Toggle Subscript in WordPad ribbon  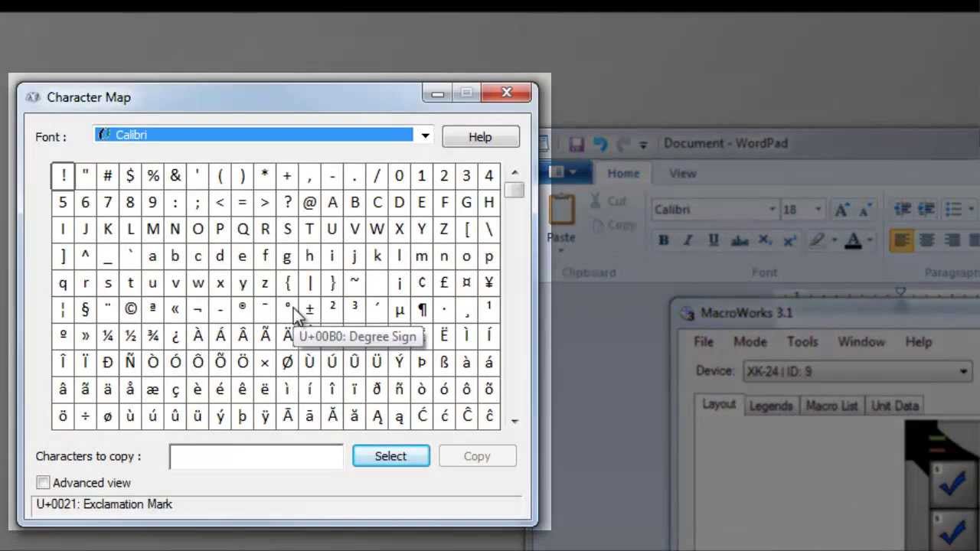pos(764,240)
